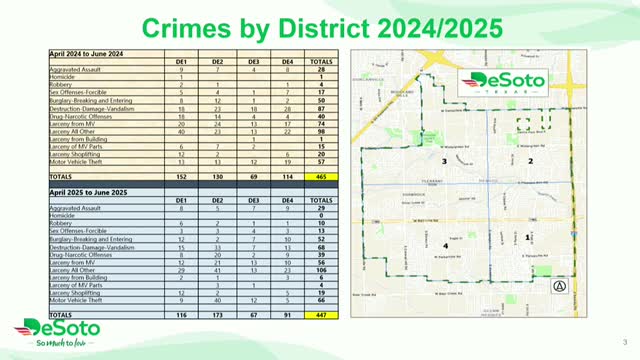The image size is (640, 360).
Task: Click district number 1 on the map
Action: point(527,237)
